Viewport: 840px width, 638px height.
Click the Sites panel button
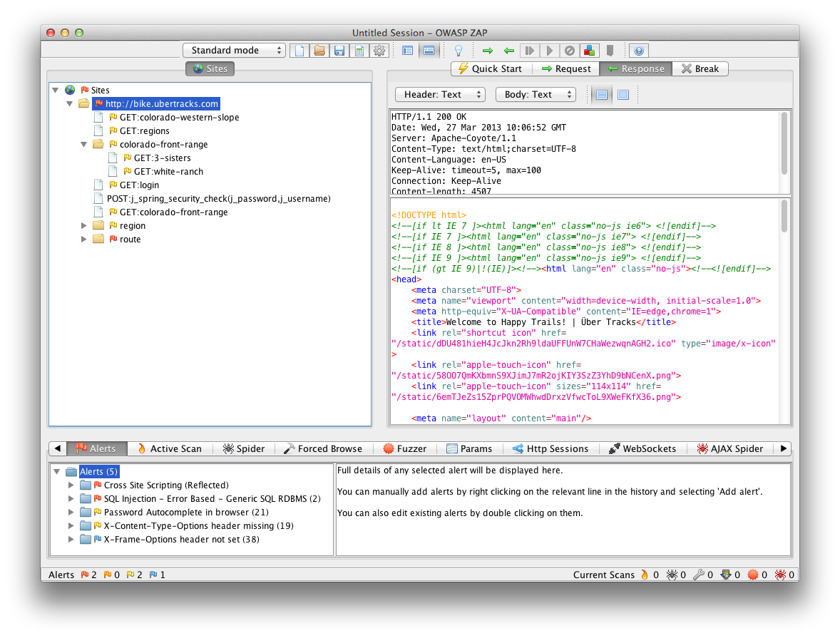(210, 69)
